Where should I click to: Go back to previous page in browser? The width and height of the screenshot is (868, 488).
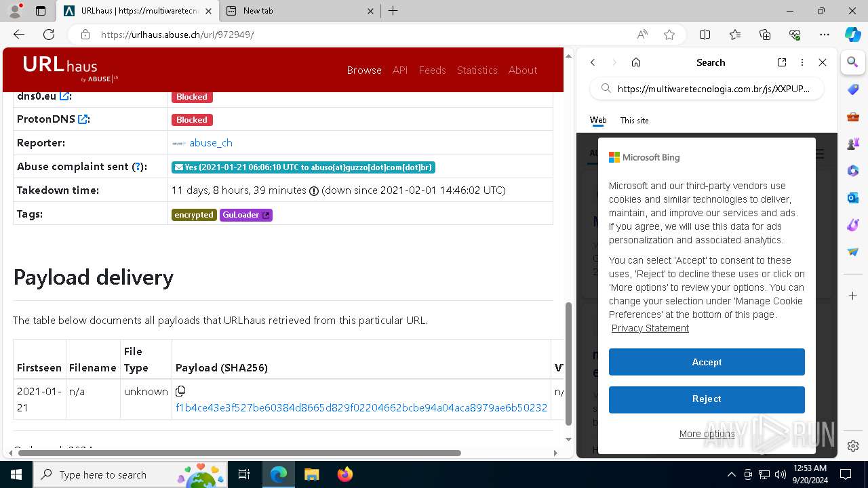click(19, 35)
